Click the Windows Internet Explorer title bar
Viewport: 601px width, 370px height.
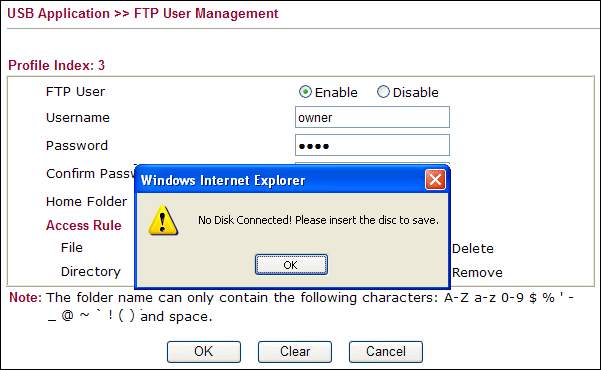tap(282, 180)
